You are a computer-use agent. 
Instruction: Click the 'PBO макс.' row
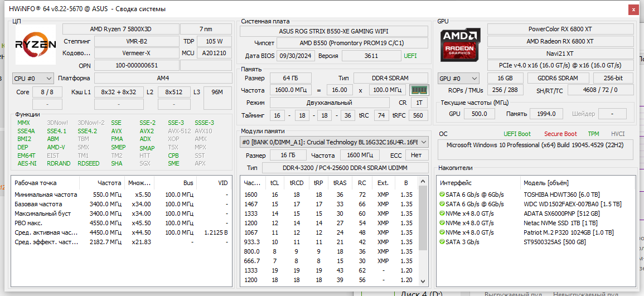[x=121, y=223]
